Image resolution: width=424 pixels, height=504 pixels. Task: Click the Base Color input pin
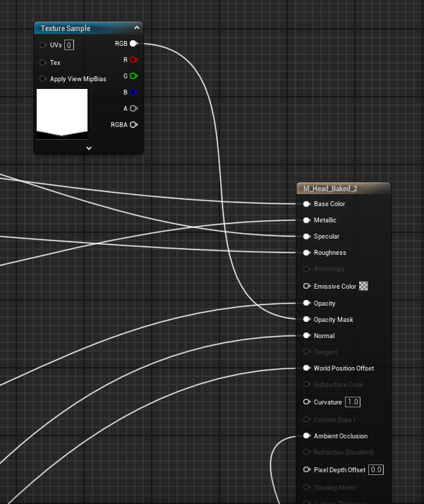(306, 204)
